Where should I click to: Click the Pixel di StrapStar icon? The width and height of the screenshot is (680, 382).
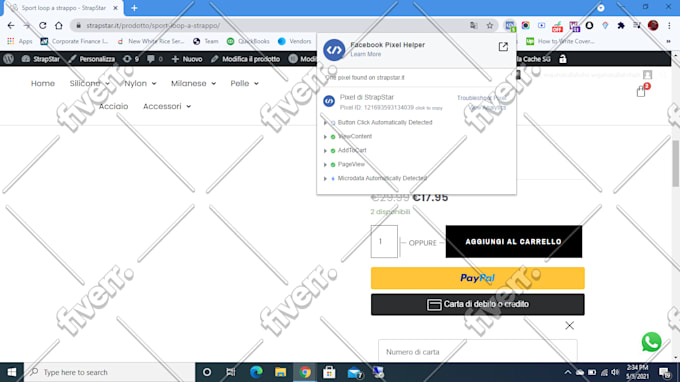click(329, 101)
